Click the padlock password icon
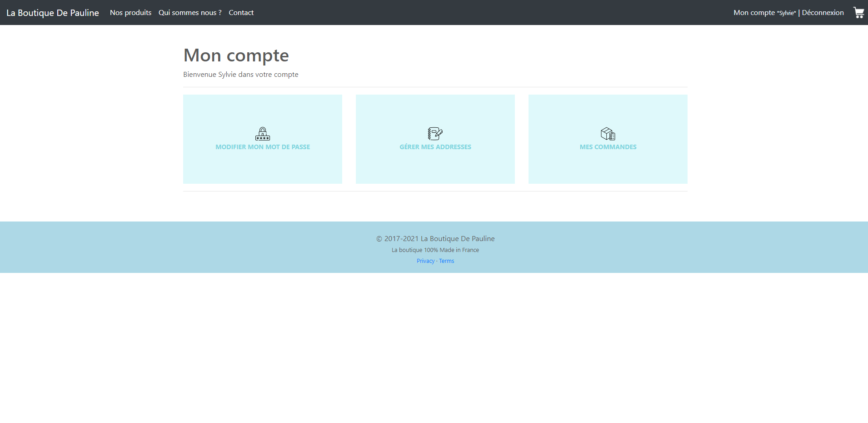868x423 pixels. (263, 133)
